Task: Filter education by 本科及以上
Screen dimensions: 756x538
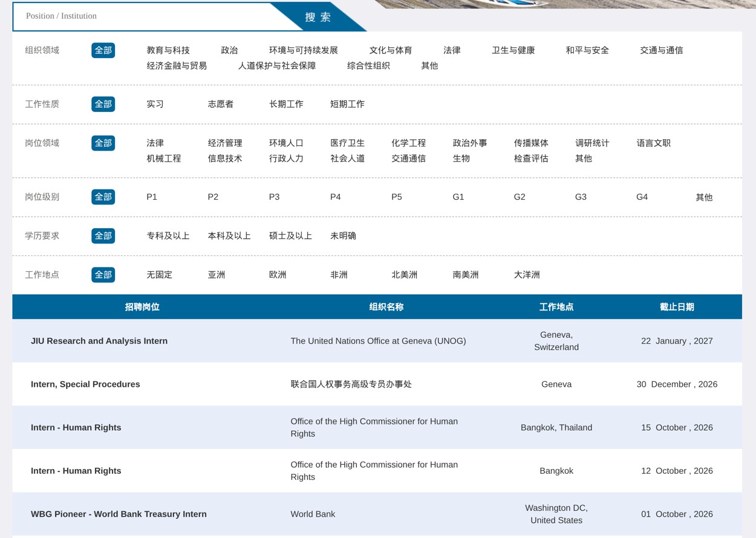Action: (x=229, y=235)
